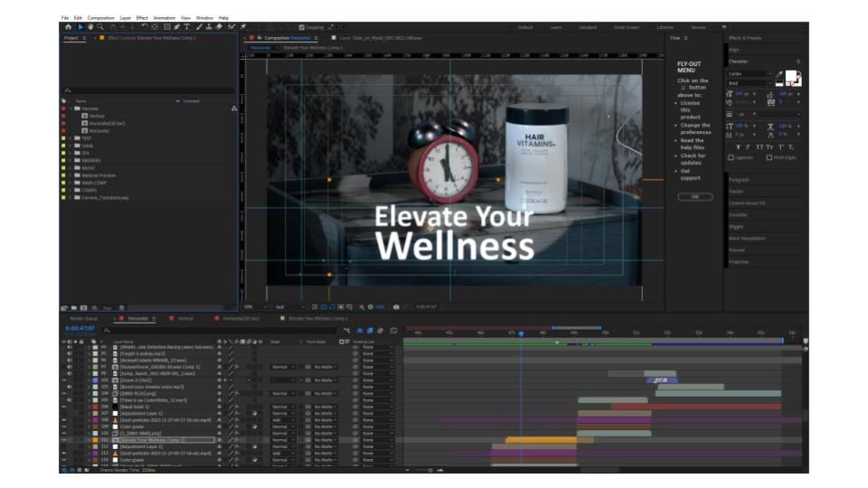Viewport: 868px width, 488px height.
Task: Take snapshot with camera icon in viewer
Action: pyautogui.click(x=395, y=306)
